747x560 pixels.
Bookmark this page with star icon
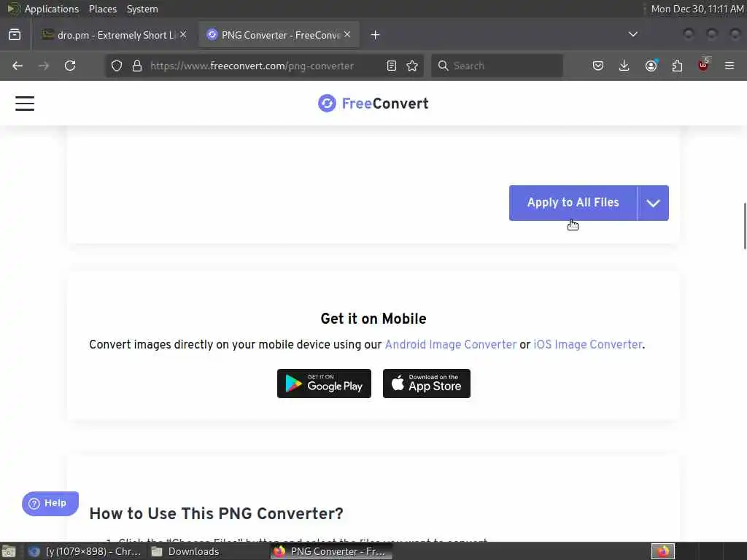tap(412, 66)
